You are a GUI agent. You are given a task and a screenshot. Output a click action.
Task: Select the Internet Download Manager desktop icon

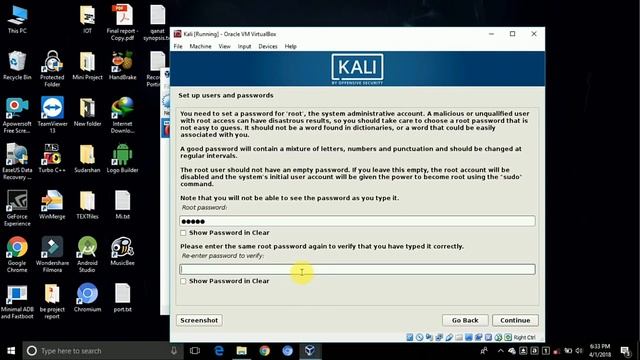[122, 115]
